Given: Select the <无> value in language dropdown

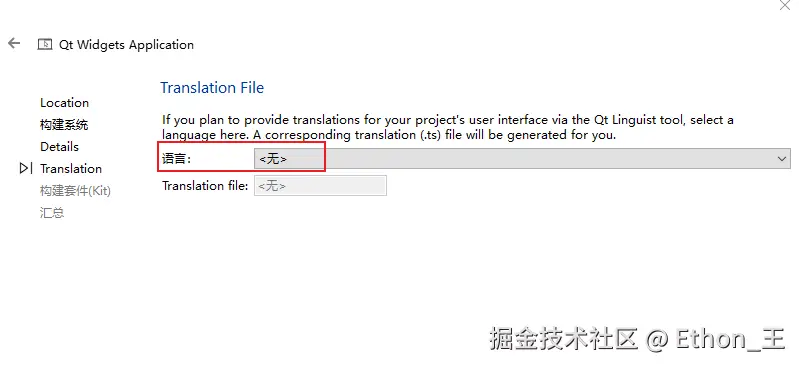Looking at the screenshot, I should (x=273, y=159).
